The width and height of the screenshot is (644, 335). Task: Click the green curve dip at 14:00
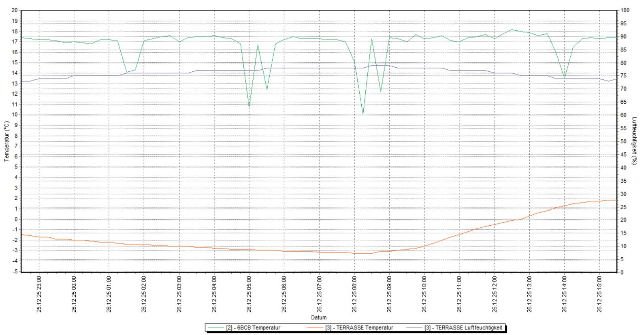click(565, 78)
